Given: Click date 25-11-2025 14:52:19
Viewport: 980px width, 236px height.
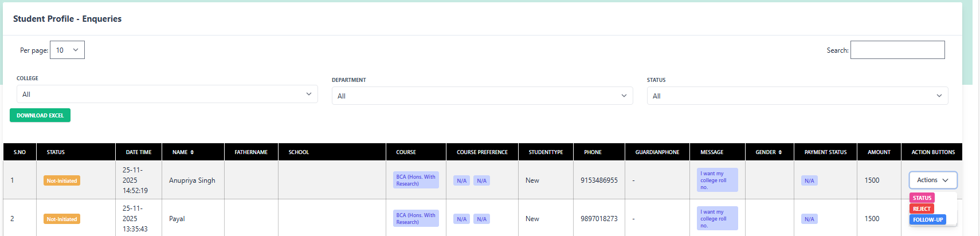Looking at the screenshot, I should pyautogui.click(x=135, y=180).
